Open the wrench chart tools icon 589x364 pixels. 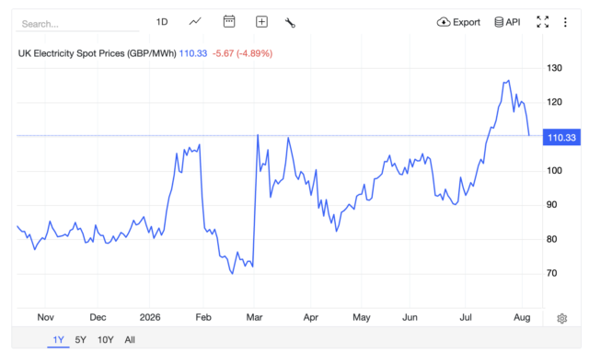(290, 22)
